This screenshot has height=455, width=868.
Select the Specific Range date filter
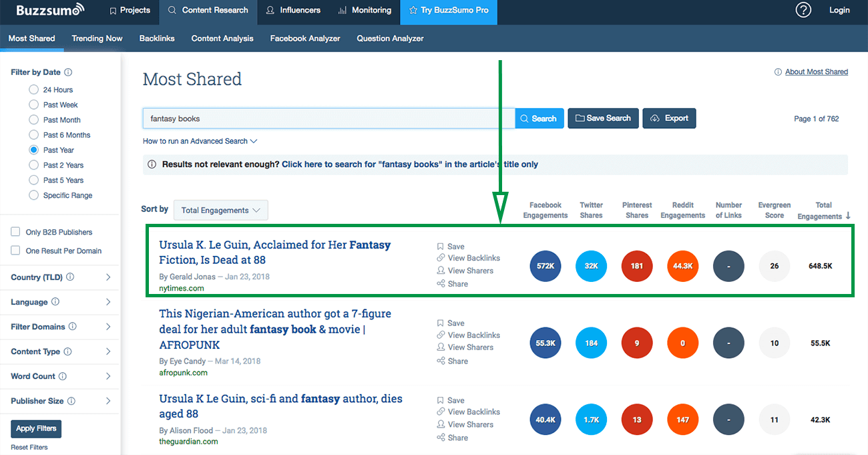click(x=33, y=195)
